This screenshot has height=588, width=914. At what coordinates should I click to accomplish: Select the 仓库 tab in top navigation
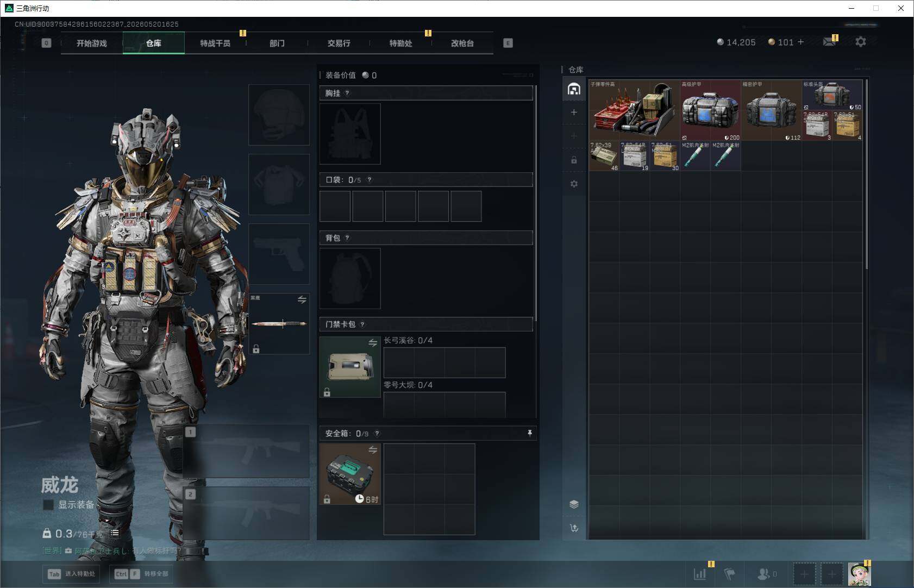coord(154,43)
